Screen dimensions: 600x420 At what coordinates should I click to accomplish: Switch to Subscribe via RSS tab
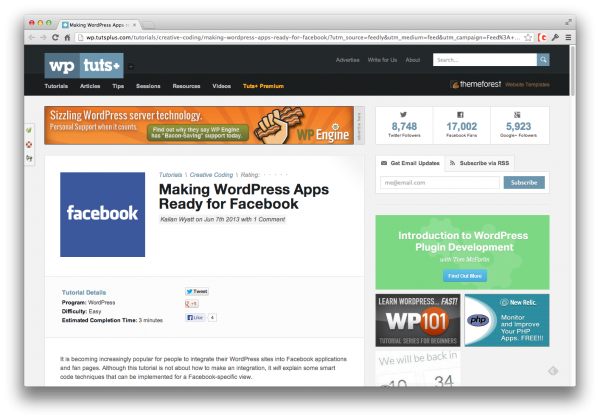click(x=479, y=163)
